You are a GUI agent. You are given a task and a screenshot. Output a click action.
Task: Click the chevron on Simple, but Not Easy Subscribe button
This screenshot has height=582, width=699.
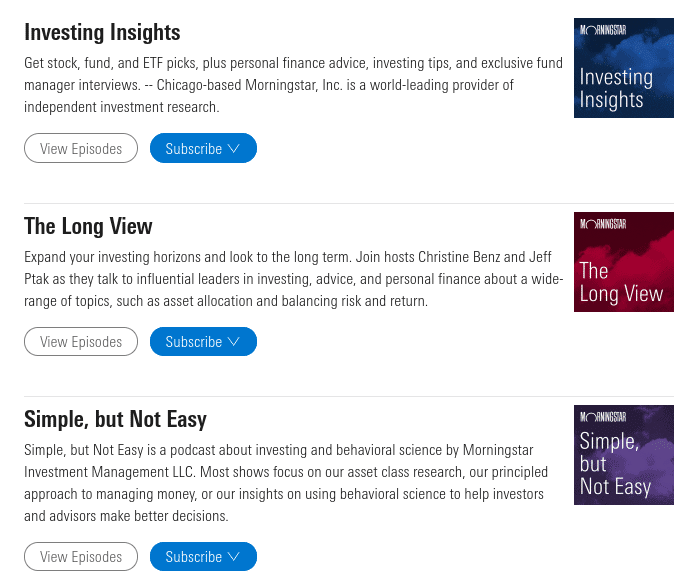234,557
